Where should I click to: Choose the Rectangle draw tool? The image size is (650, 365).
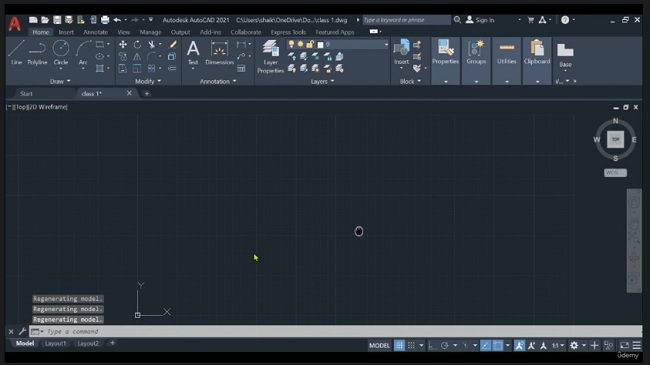coord(100,44)
